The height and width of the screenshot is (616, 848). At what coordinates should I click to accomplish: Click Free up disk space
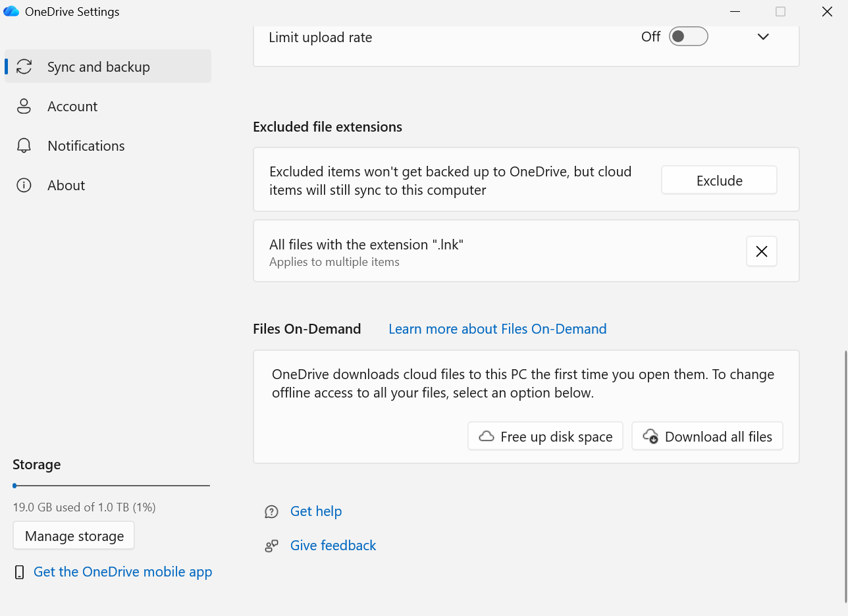click(x=545, y=436)
